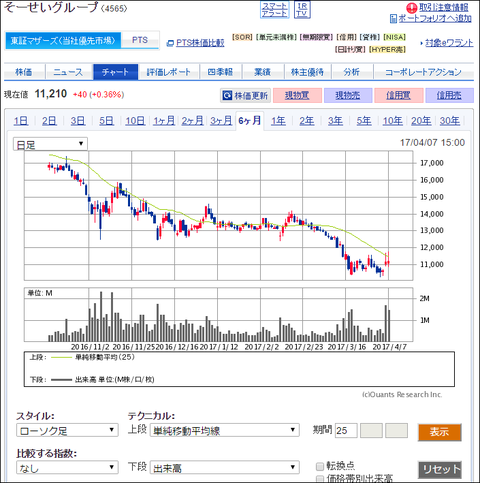The height and width of the screenshot is (483, 480).
Task: Open the 評価レポート tab
Action: [169, 72]
